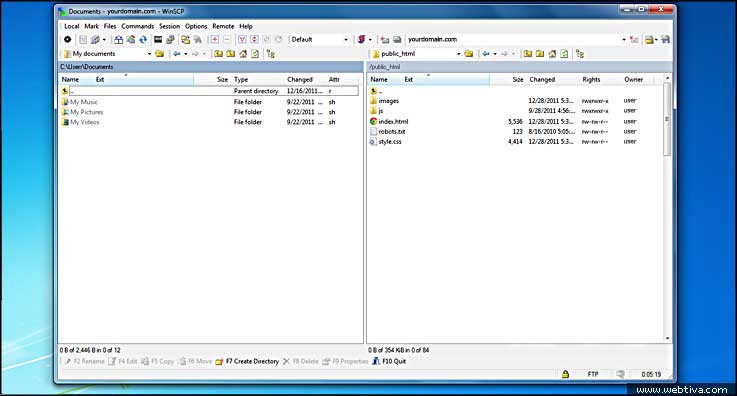The height and width of the screenshot is (396, 737).
Task: Open the Mark menu
Action: 92,26
